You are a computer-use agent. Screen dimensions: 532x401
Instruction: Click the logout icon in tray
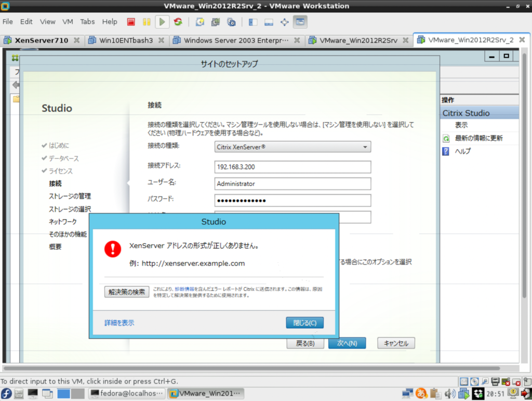pos(526,394)
